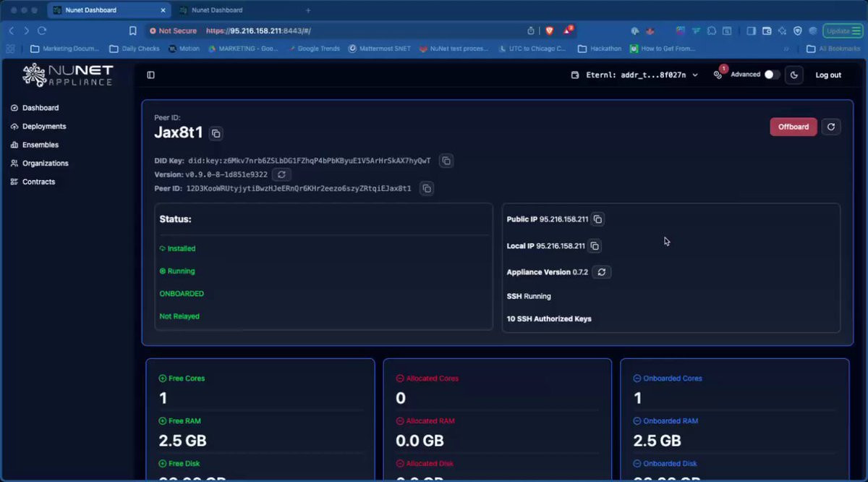868x482 pixels.
Task: Open the Google Trends bookmark
Action: coord(314,49)
